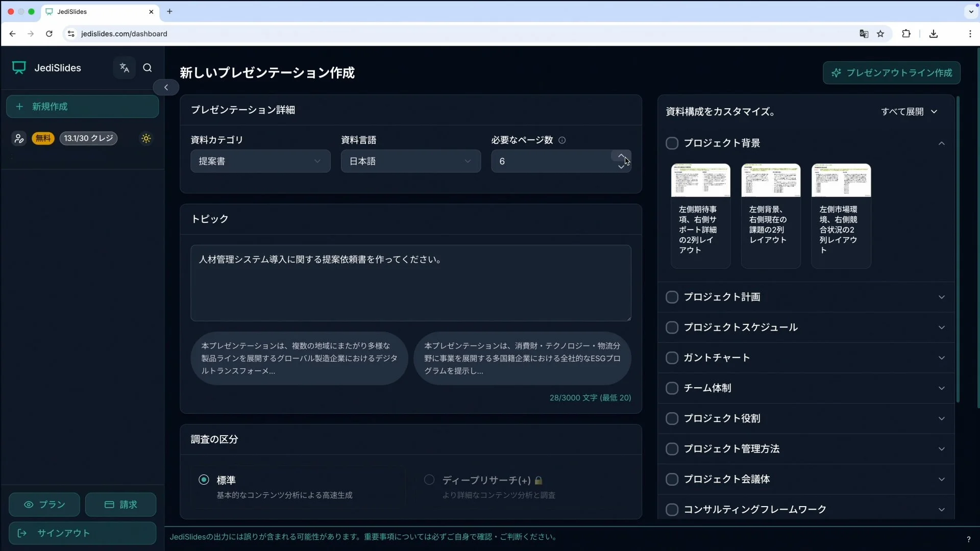Check the プロジェクト背景 section checkbox
The image size is (980, 551).
coord(672,143)
